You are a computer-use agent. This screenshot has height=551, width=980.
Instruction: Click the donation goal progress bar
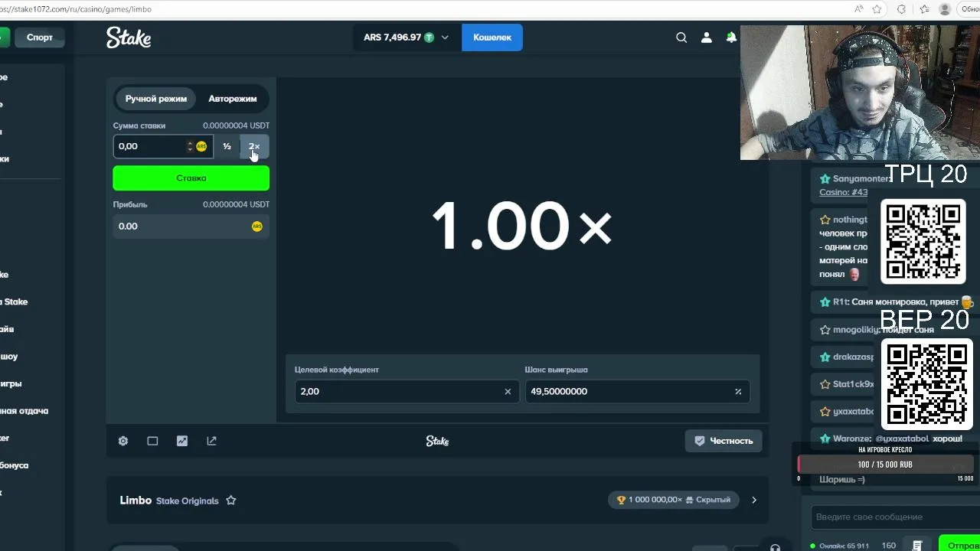click(x=885, y=465)
